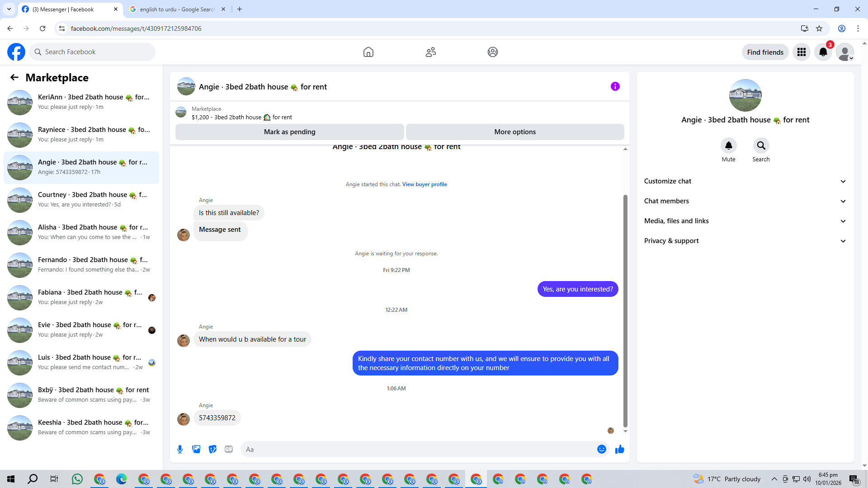This screenshot has height=488, width=868.
Task: Open View buyer profile link
Action: [x=425, y=184]
